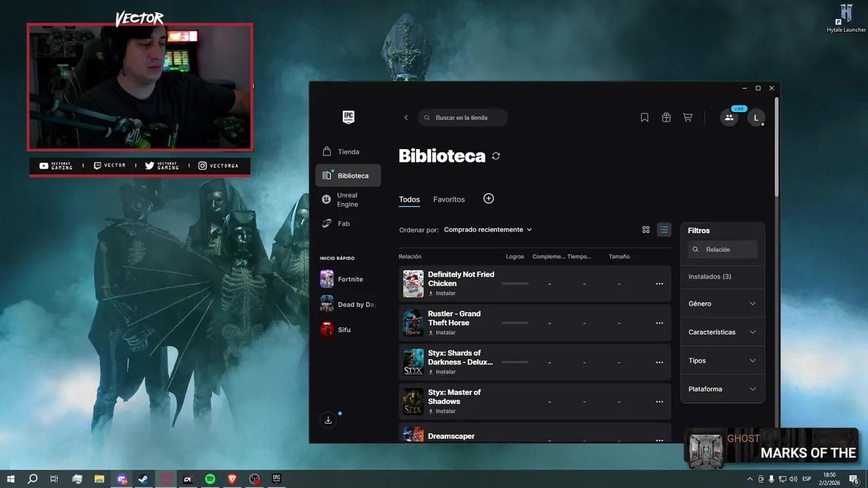868x488 pixels.
Task: Open options for Rustler - Grand Theft Horse
Action: click(659, 323)
